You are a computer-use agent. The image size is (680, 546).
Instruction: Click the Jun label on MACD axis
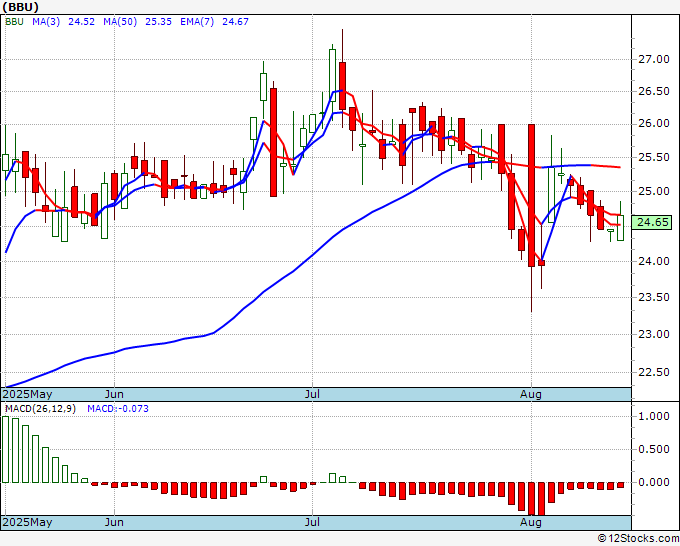[x=114, y=522]
